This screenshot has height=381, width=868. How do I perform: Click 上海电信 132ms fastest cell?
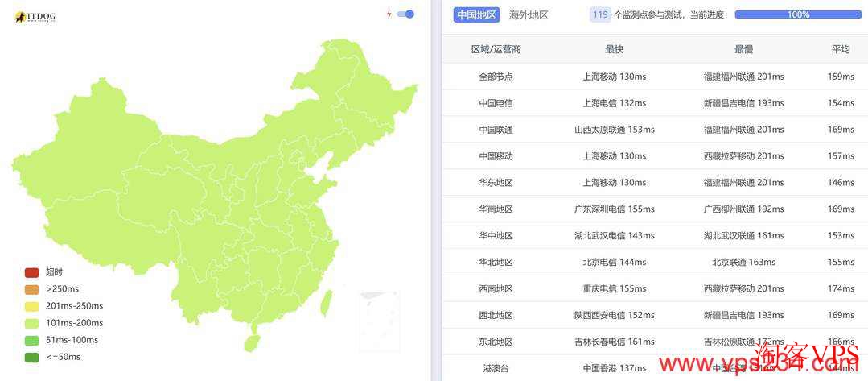pos(615,103)
